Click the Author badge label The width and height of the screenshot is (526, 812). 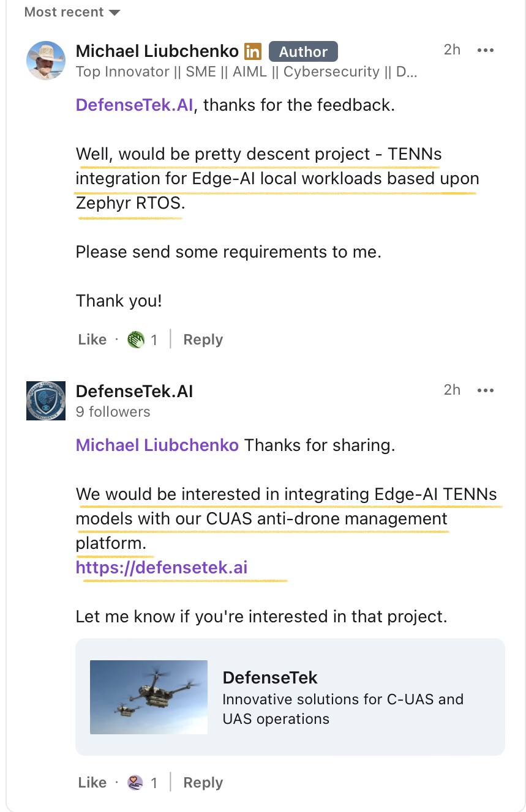click(x=303, y=52)
